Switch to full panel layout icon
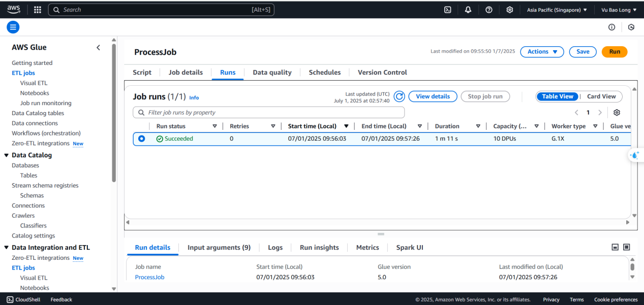Image resolution: width=644 pixels, height=305 pixels. point(627,247)
